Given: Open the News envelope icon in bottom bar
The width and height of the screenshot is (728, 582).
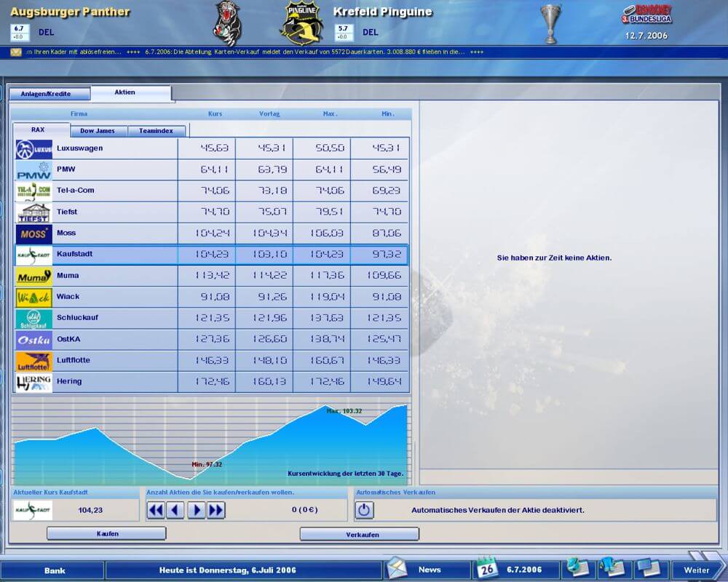Looking at the screenshot, I should click(396, 568).
